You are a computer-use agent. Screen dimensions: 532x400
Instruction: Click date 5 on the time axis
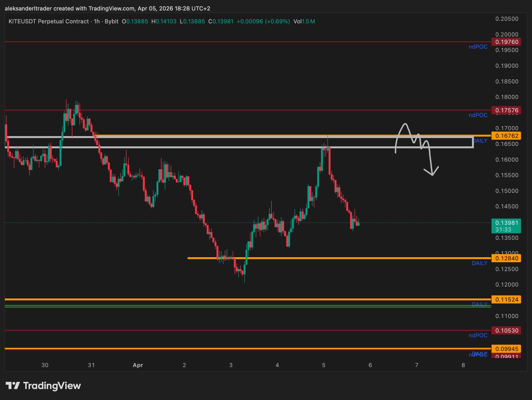(x=324, y=365)
